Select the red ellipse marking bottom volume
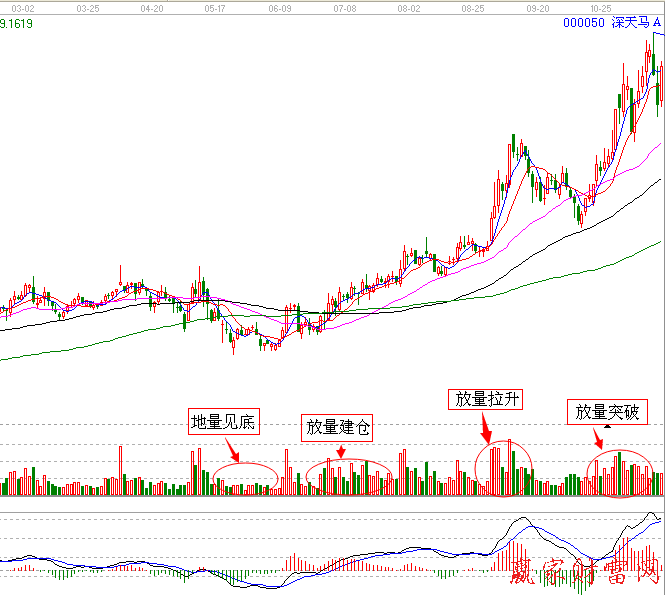The width and height of the screenshot is (665, 596). pos(245,477)
